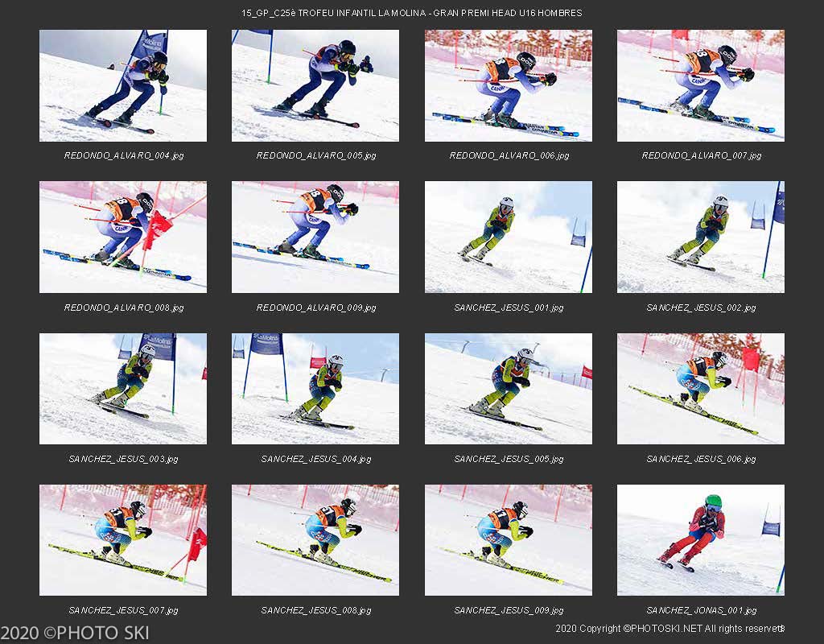Choose the SANCHEZ_JESUS_008.jpg thumbnail

coord(315,540)
